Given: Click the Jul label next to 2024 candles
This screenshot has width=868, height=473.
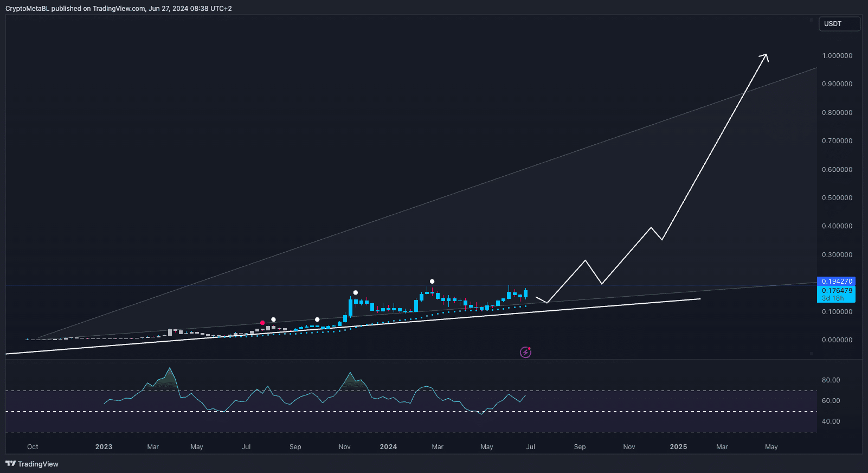Looking at the screenshot, I should 530,447.
